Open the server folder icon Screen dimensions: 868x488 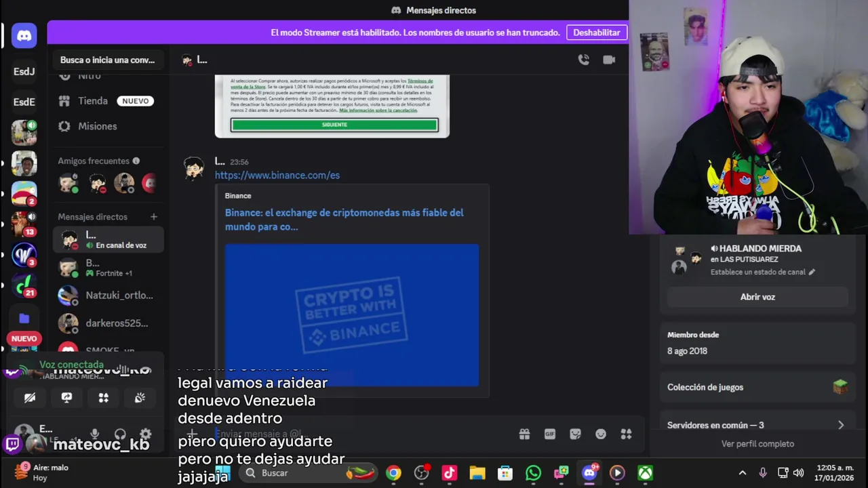24,318
